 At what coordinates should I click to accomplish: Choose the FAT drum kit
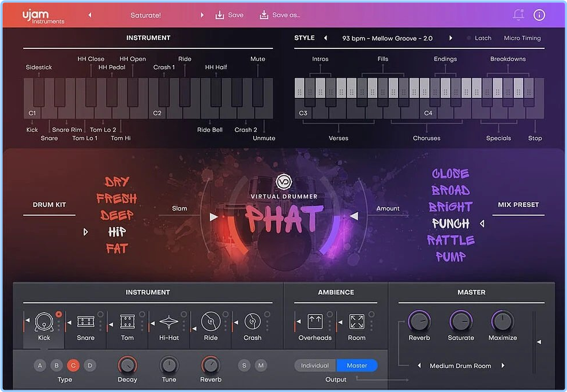point(117,248)
